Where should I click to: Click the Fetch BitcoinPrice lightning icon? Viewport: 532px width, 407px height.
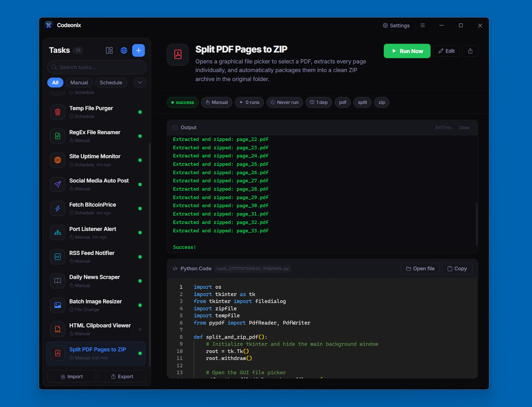[x=58, y=208]
